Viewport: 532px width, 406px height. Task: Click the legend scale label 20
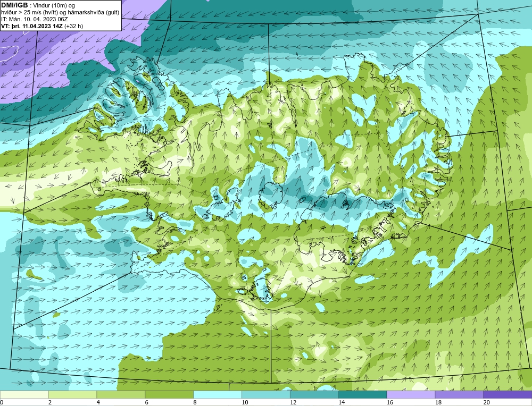[487, 402]
